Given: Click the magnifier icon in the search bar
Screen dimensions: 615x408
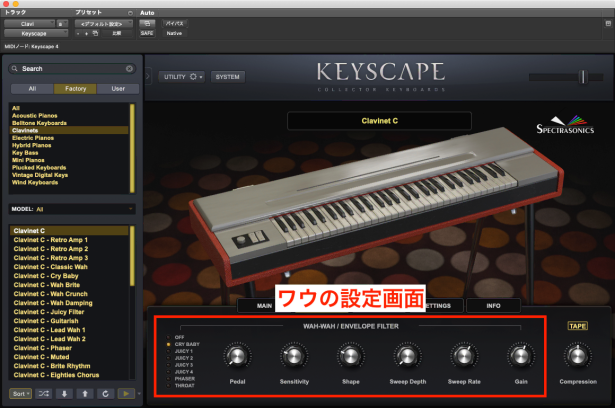Looking at the screenshot, I should pos(15,69).
